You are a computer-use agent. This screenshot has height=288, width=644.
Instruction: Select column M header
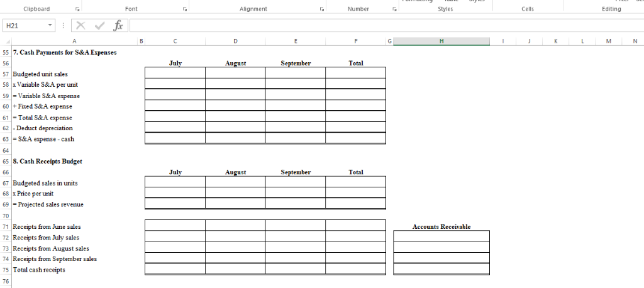click(608, 41)
